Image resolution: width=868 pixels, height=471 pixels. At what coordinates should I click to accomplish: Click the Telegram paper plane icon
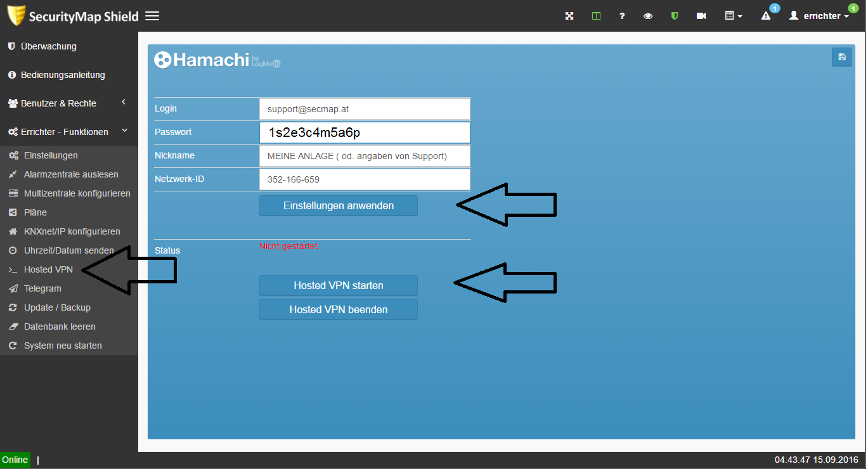13,288
